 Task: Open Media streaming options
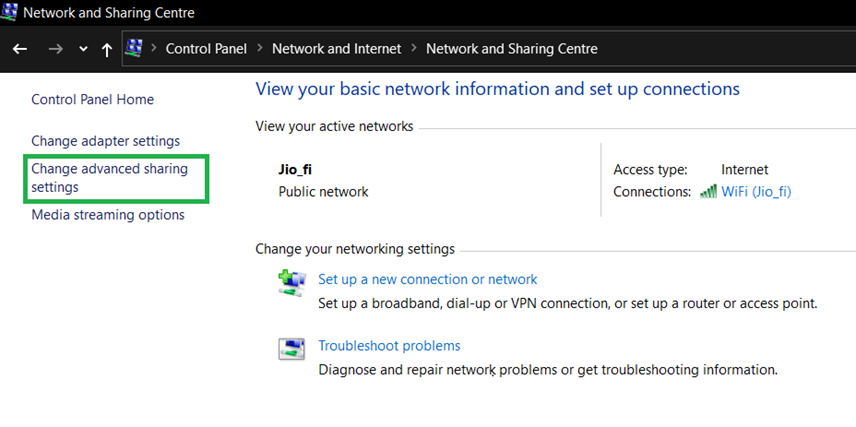click(x=108, y=215)
